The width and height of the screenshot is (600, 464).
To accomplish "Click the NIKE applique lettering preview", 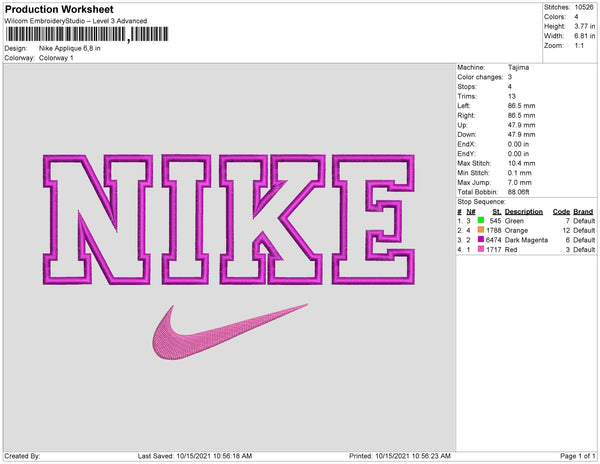I will pyautogui.click(x=229, y=220).
